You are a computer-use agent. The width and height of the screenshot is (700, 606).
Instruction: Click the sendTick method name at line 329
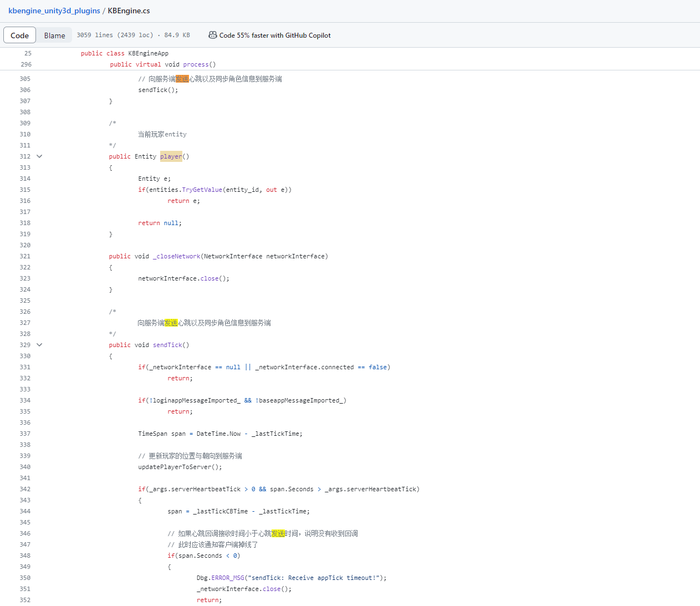[167, 345]
